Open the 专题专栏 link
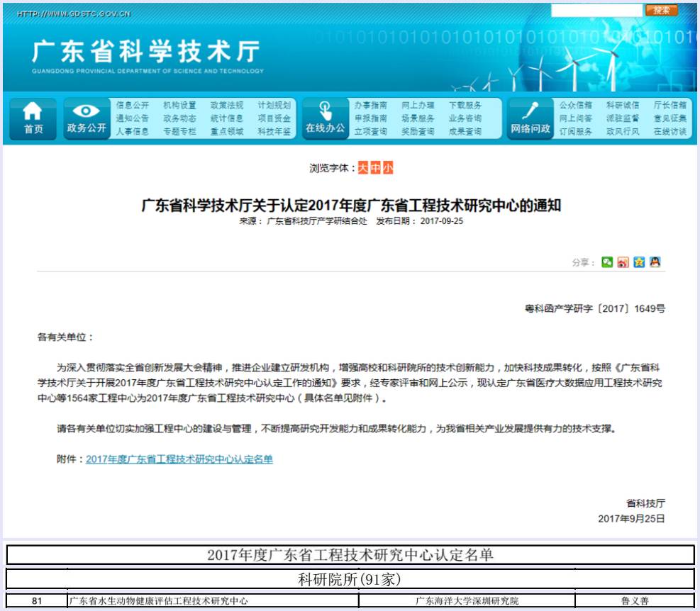Viewport: 700px width, 611px height. tap(179, 132)
